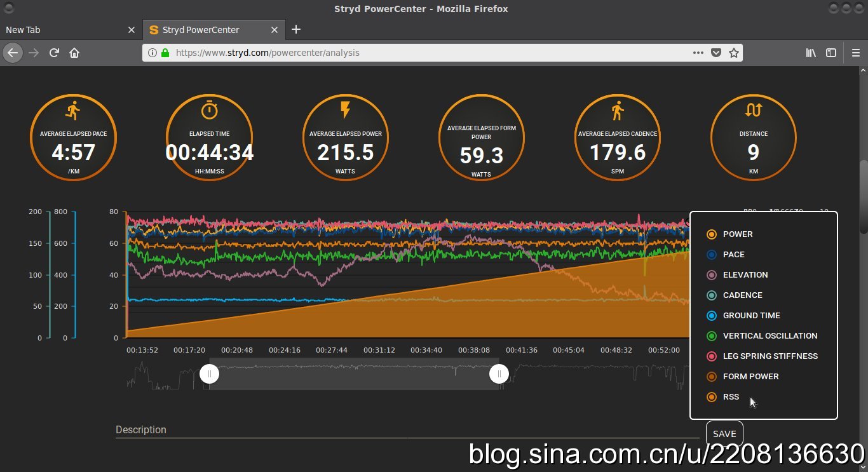The width and height of the screenshot is (868, 472).
Task: Toggle the LEG SPRING STIFFNESS series
Action: click(x=762, y=356)
